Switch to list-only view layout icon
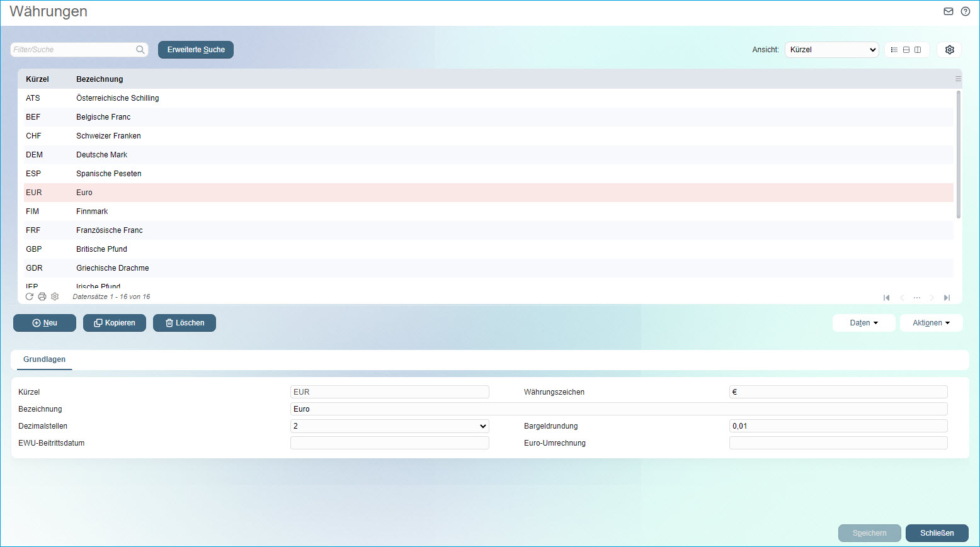 (x=894, y=50)
